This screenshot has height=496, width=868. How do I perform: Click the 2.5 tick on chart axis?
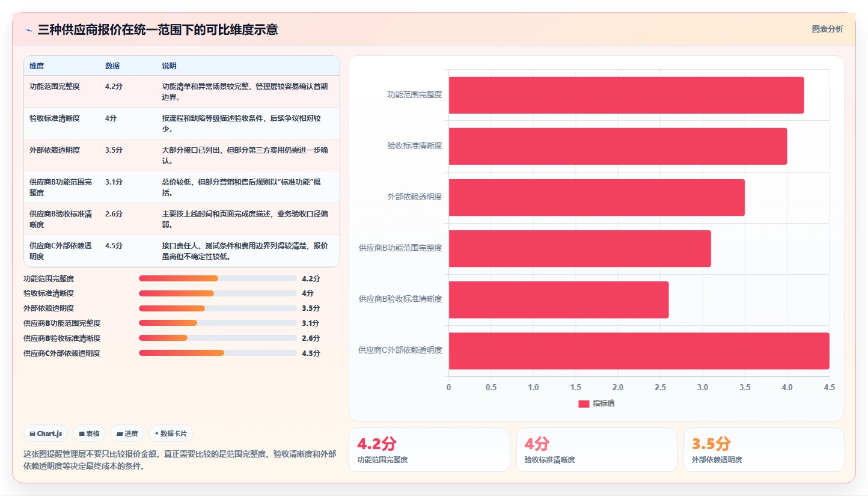click(x=660, y=387)
